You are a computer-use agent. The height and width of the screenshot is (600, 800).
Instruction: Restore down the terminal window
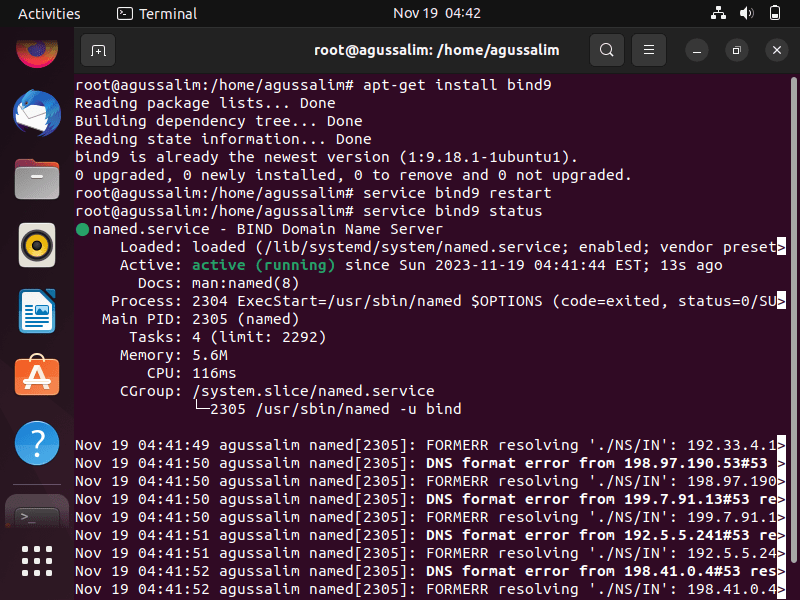point(736,51)
